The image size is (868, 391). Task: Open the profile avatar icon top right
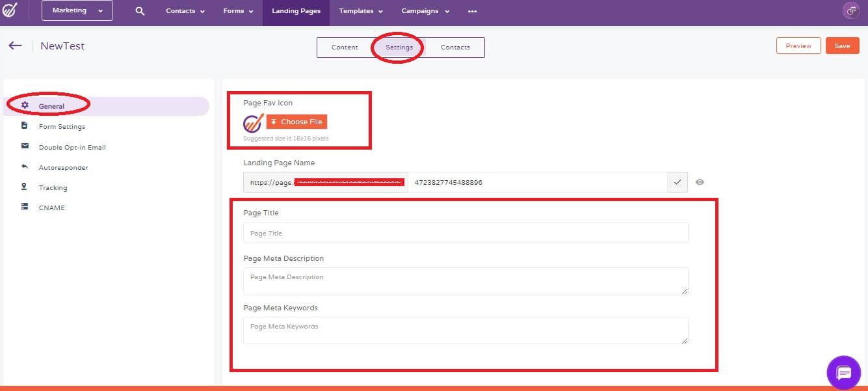tap(850, 10)
